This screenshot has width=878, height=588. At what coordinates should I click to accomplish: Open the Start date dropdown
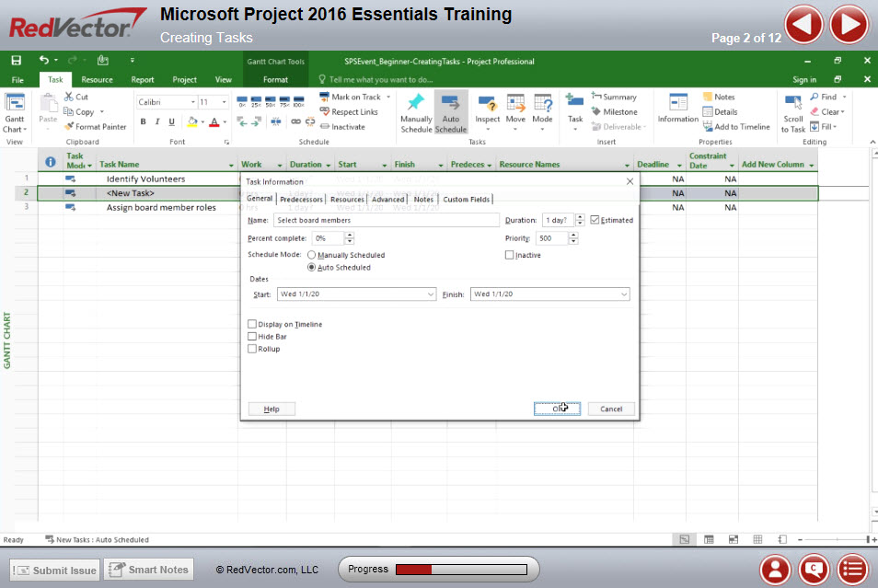tap(431, 294)
